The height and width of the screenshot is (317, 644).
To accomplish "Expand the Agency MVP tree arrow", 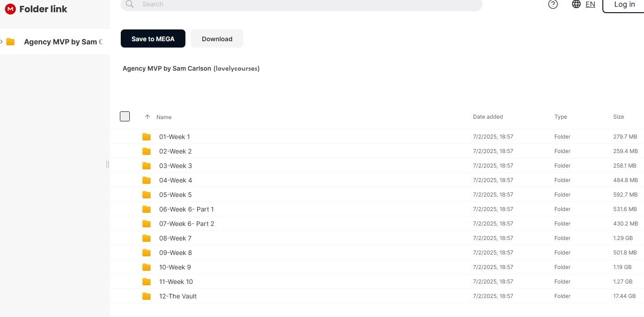I will pyautogui.click(x=2, y=42).
